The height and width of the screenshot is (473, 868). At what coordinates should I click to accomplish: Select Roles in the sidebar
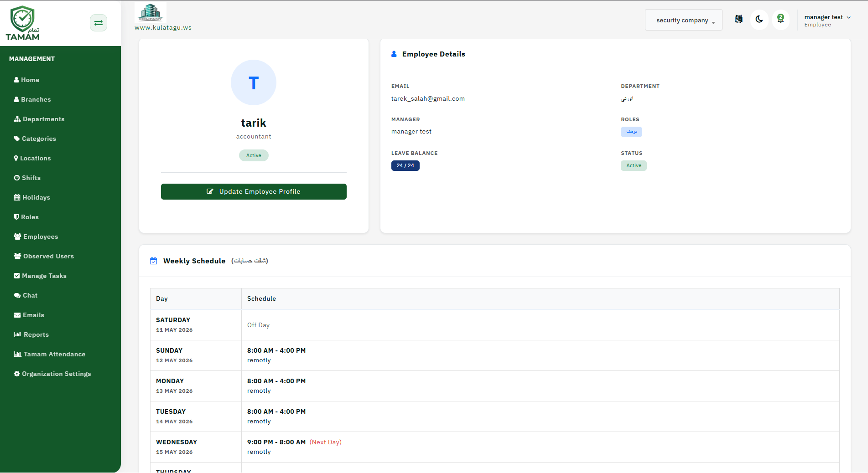(30, 217)
